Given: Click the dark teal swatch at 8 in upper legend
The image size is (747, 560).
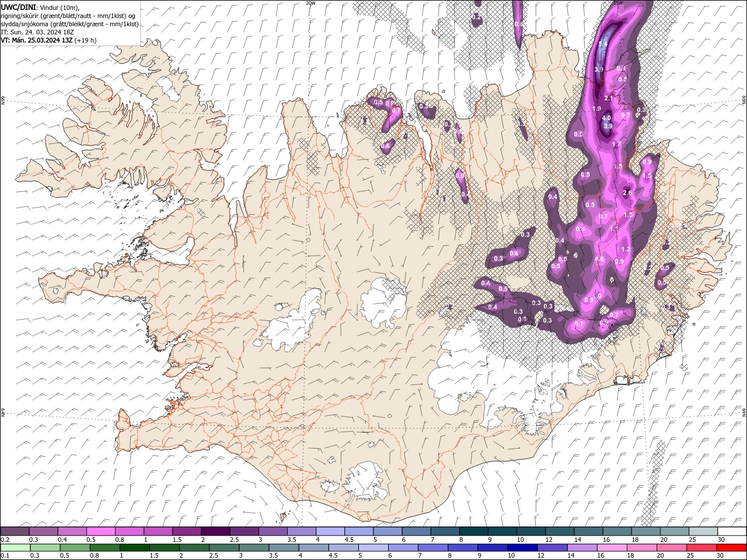Looking at the screenshot, I should click(x=473, y=531).
